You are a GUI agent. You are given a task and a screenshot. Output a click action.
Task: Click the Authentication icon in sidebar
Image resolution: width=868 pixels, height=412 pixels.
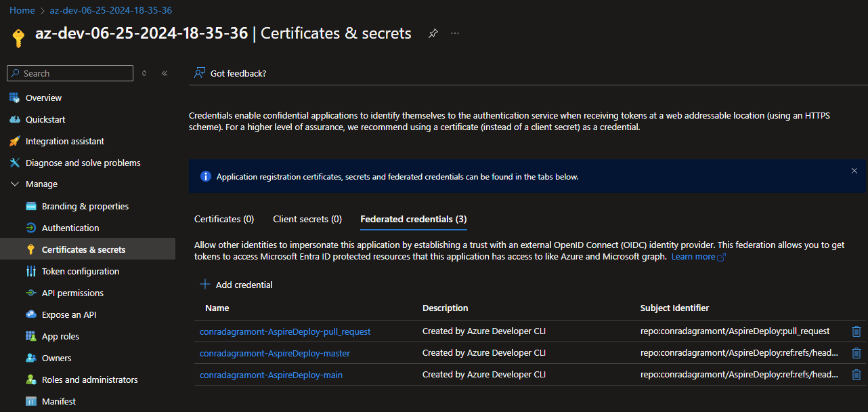coord(30,228)
